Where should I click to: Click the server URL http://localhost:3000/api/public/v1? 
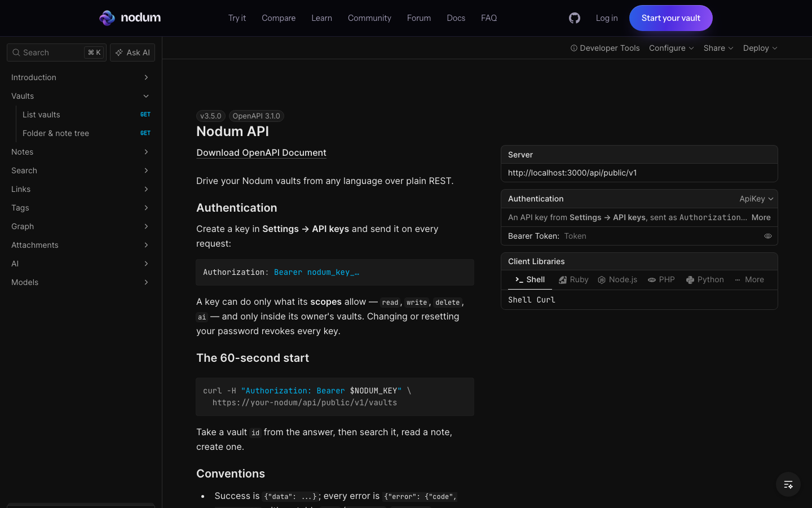coord(572,173)
